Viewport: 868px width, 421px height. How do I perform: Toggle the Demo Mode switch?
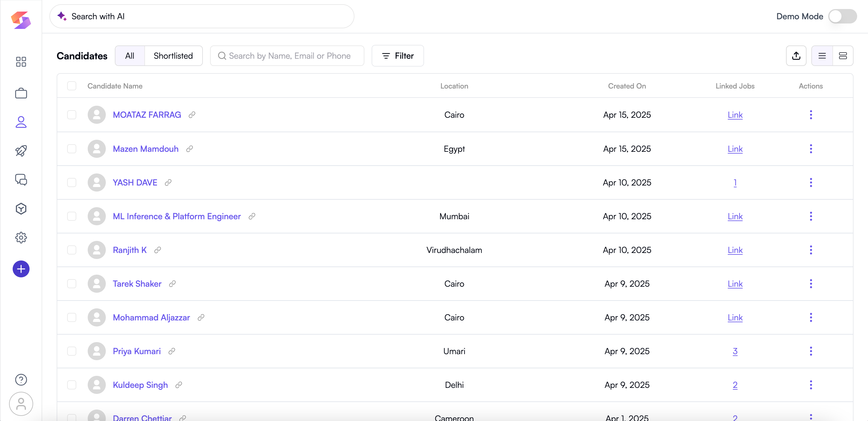842,16
